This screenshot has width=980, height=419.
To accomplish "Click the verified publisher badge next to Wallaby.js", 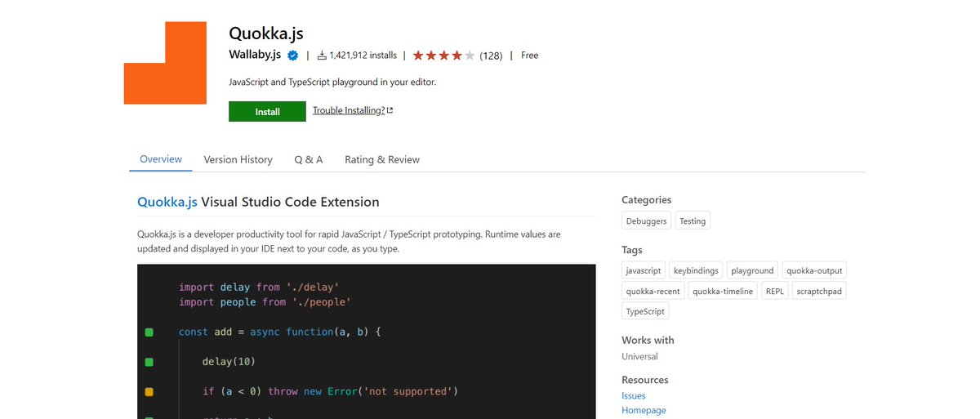I will click(x=292, y=56).
